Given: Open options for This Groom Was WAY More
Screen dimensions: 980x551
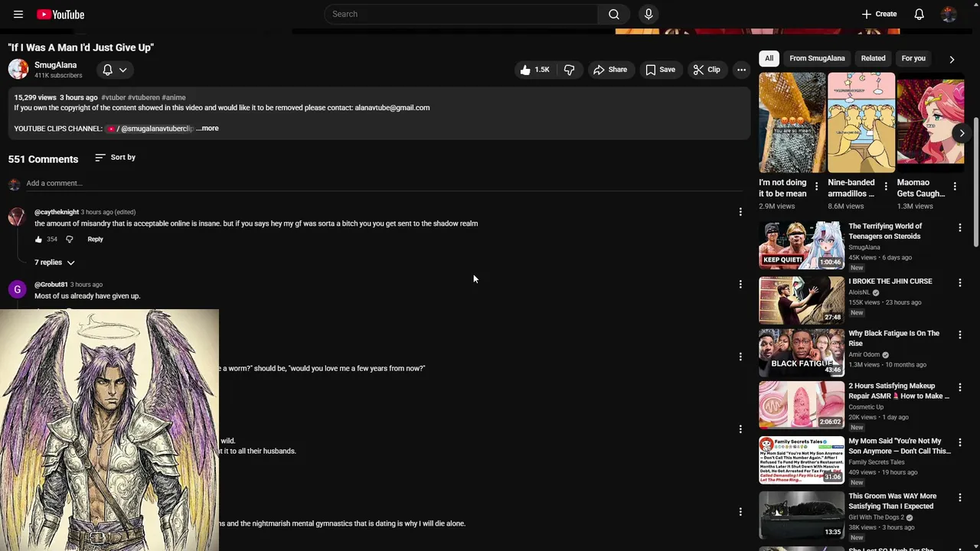Looking at the screenshot, I should 959,497.
